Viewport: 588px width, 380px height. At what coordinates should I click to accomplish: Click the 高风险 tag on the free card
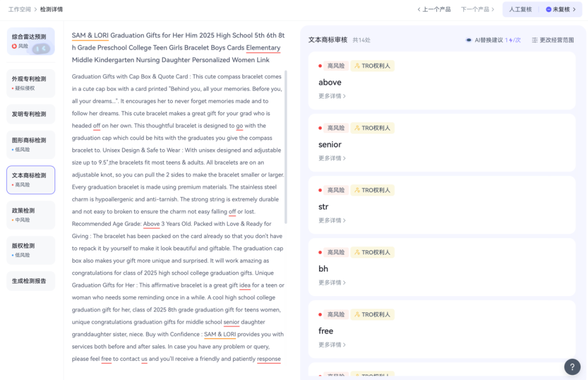tap(335, 315)
